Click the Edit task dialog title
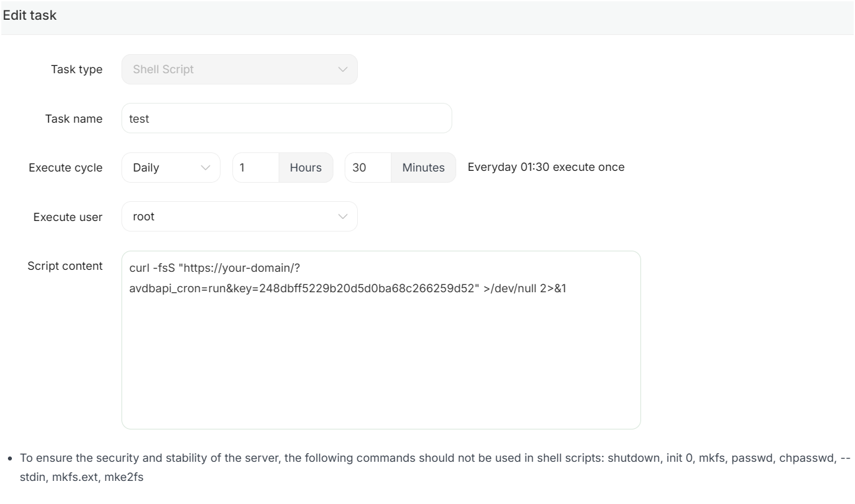The height and width of the screenshot is (504, 855). coord(30,16)
